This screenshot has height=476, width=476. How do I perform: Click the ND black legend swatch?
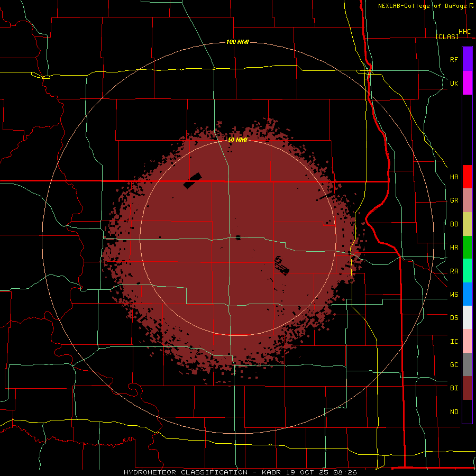click(467, 411)
